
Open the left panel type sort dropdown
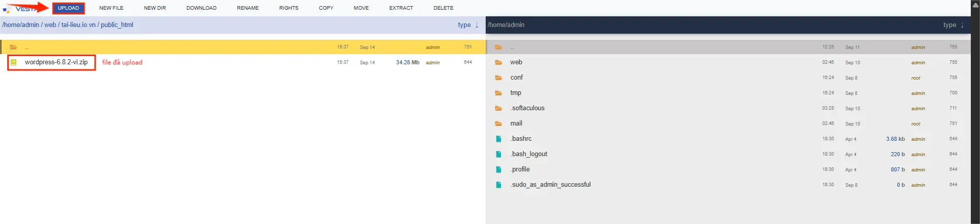tap(464, 25)
